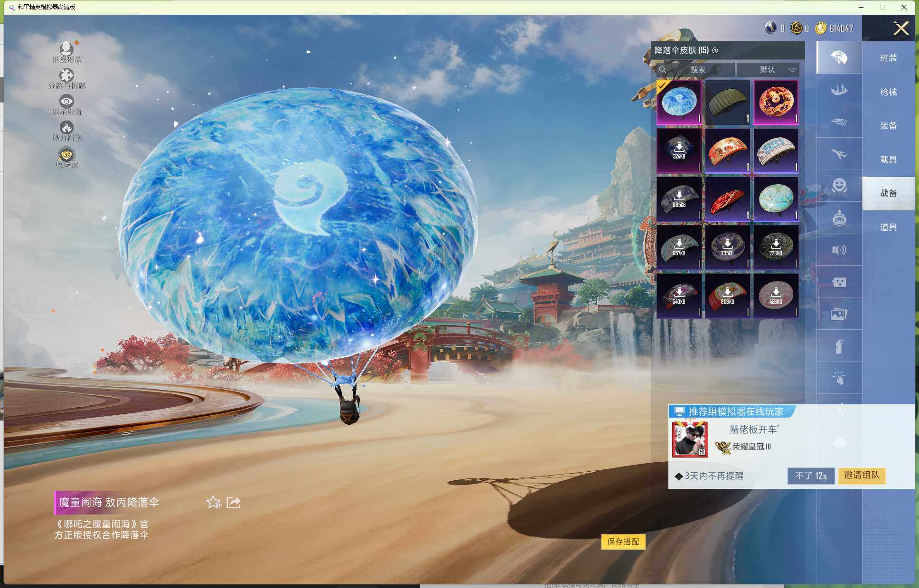Click the 搜索 search field
Image resolution: width=919 pixels, height=588 pixels.
click(697, 70)
